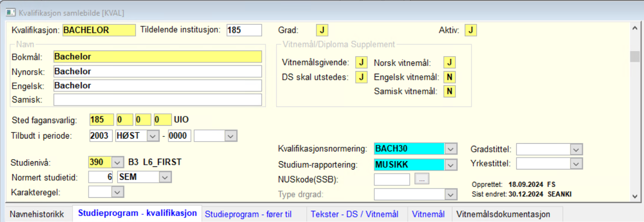Open Kvalifikasjonsnormering BACH30 dropdown
This screenshot has height=222, width=644.
[451, 149]
